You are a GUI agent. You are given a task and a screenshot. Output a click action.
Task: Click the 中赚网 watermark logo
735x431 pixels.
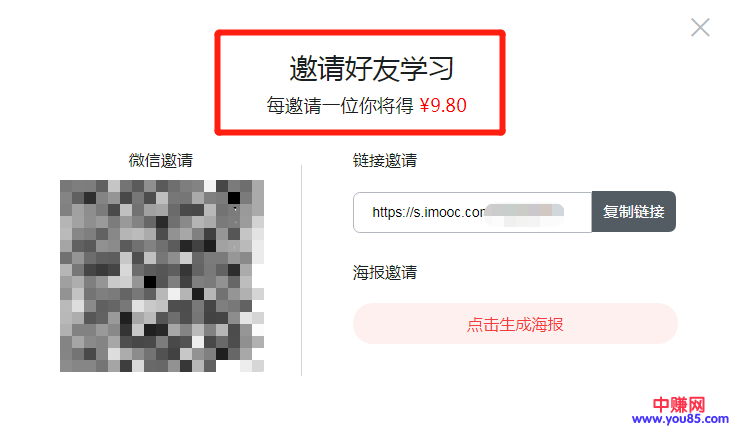(x=679, y=404)
